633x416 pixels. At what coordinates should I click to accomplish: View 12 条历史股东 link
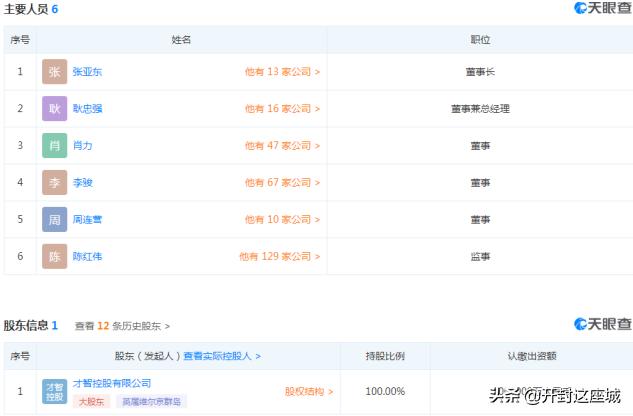point(122,326)
